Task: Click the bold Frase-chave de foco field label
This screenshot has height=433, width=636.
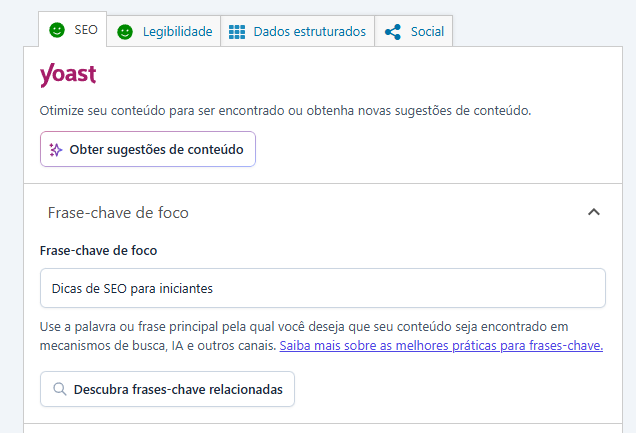Action: tap(99, 251)
